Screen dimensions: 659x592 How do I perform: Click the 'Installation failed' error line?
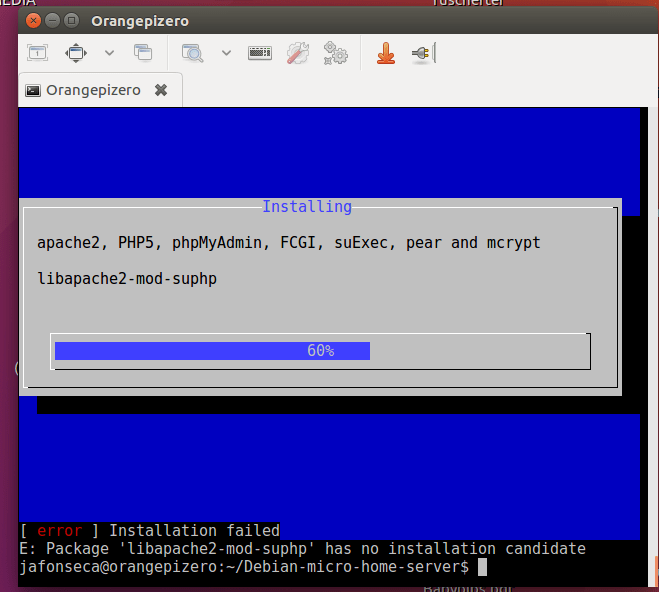[x=150, y=531]
